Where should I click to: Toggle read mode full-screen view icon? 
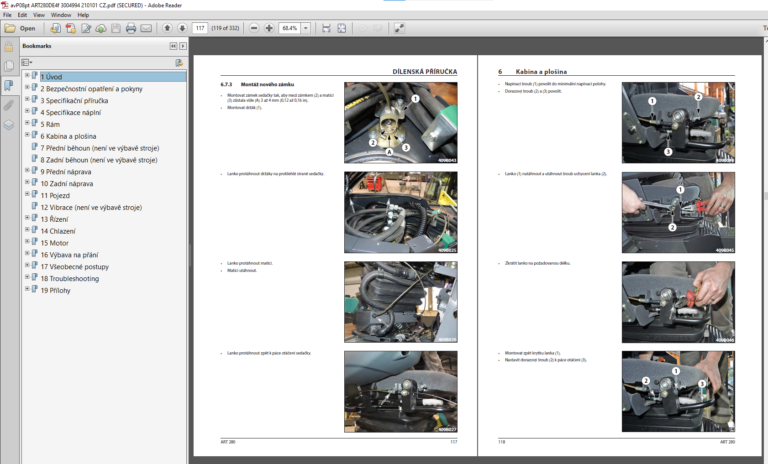point(399,28)
